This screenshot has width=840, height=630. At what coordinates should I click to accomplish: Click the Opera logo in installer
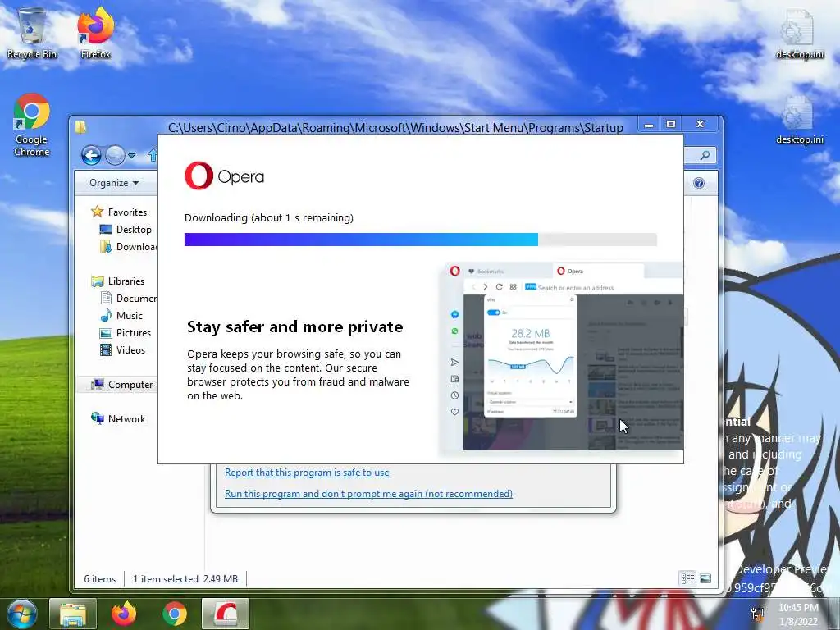[224, 176]
